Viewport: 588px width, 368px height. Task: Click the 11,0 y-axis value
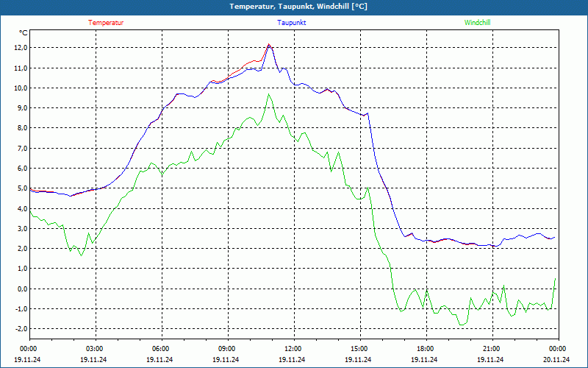[x=21, y=68]
